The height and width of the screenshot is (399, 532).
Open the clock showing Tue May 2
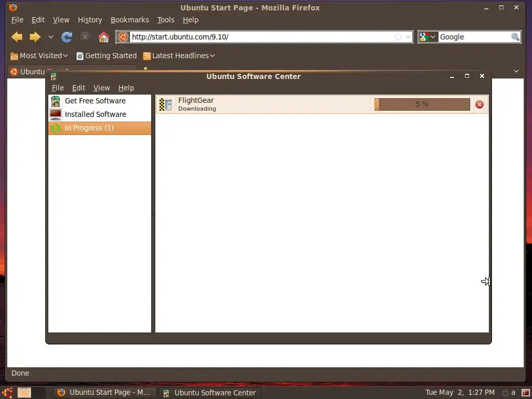[x=460, y=393]
